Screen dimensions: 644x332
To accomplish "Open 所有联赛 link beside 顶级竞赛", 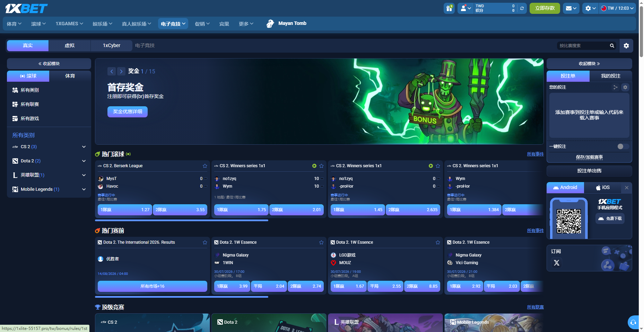I will [535, 307].
